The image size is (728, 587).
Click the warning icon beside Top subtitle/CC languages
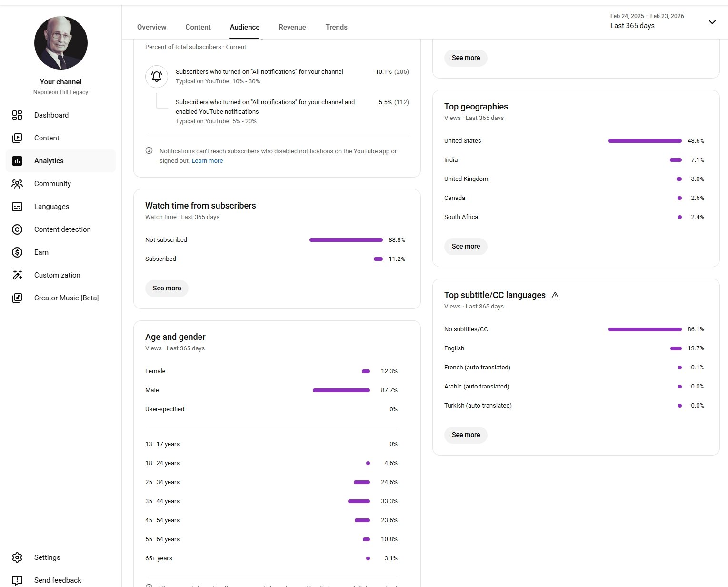[x=555, y=295]
